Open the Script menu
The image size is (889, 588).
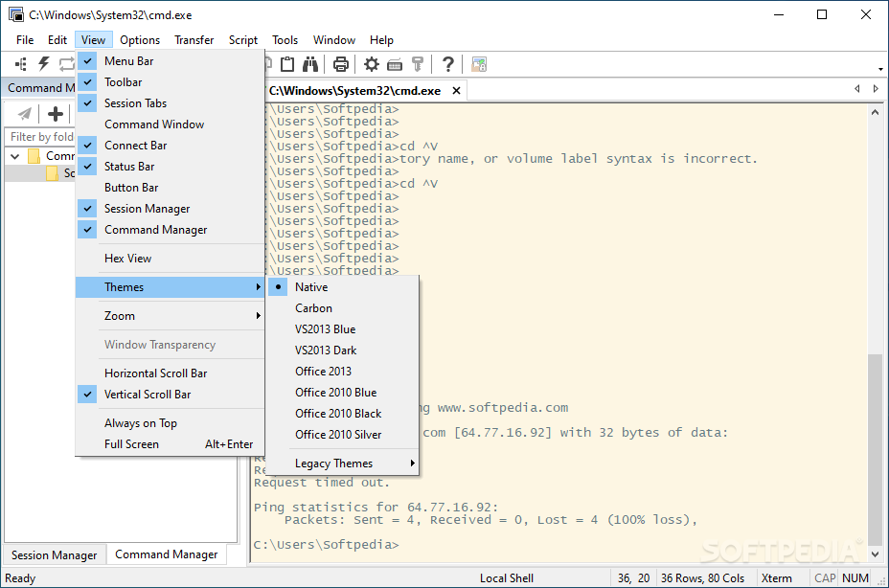point(243,39)
